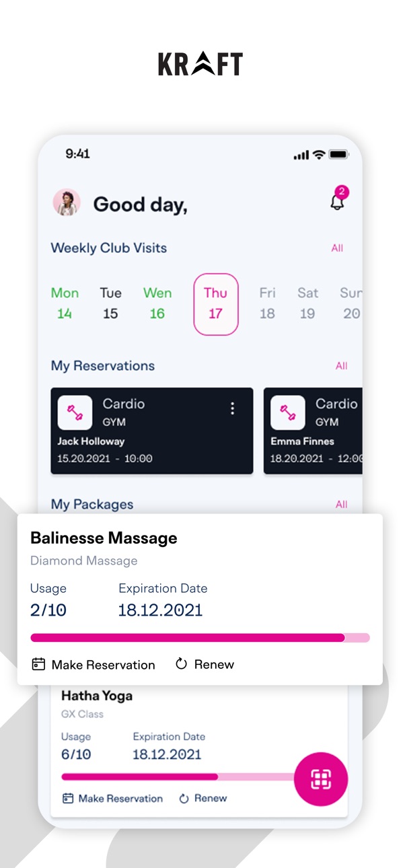The width and height of the screenshot is (401, 868).
Task: View All weekly club visits
Action: pos(337,248)
